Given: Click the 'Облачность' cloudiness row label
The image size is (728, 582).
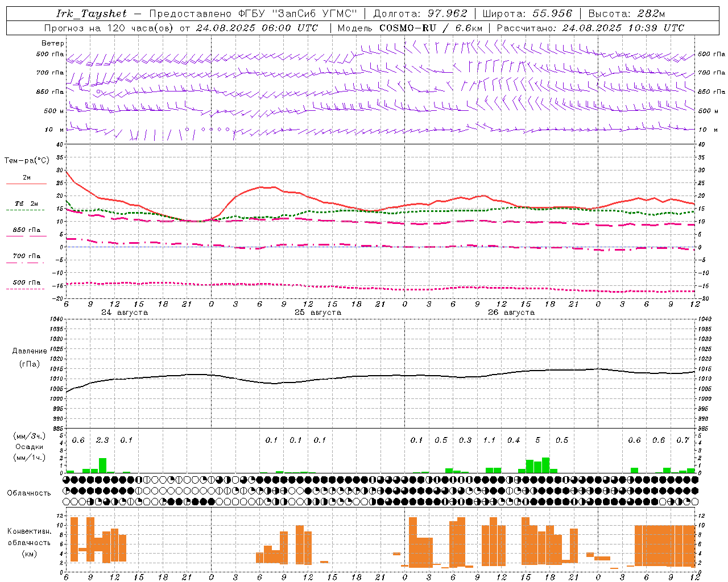Looking at the screenshot, I should 29,493.
